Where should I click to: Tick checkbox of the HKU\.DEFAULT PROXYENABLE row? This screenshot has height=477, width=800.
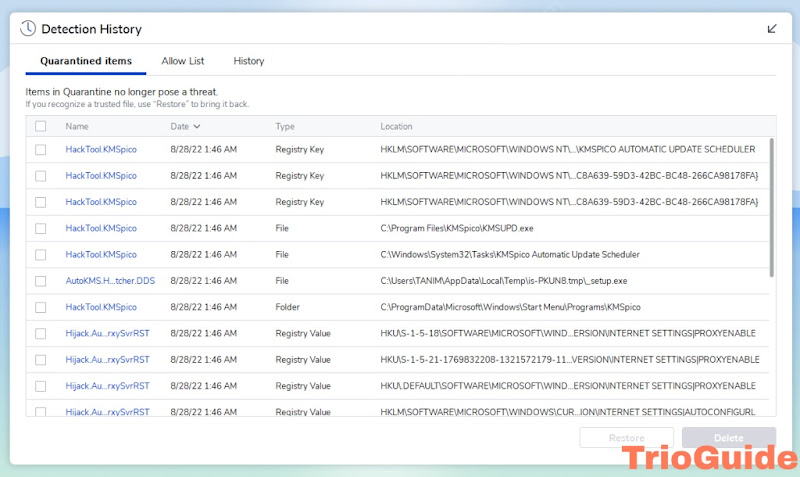41,386
